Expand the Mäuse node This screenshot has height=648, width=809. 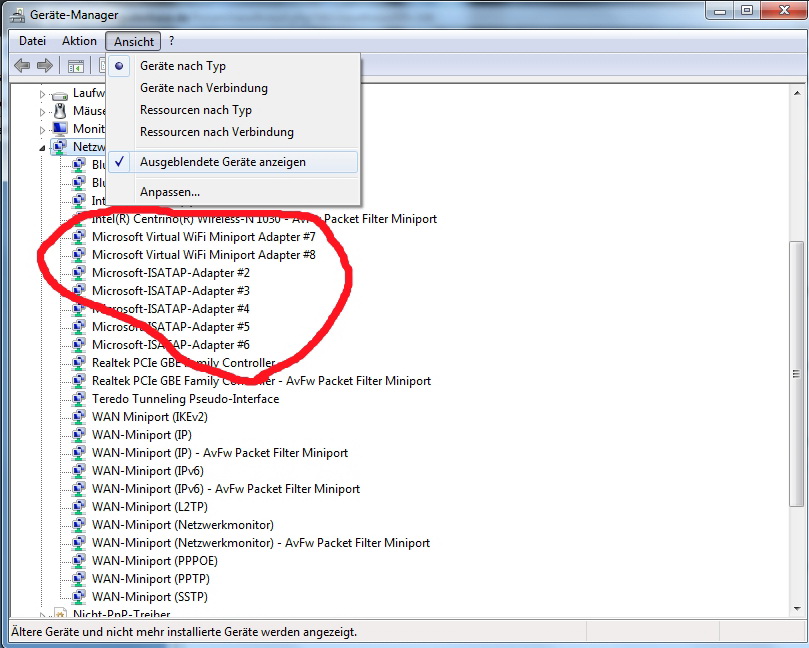tap(43, 112)
